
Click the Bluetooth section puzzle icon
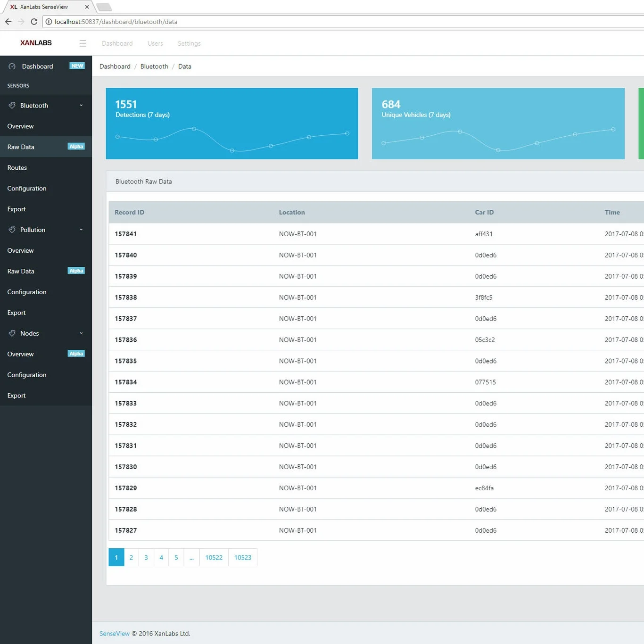pyautogui.click(x=12, y=106)
